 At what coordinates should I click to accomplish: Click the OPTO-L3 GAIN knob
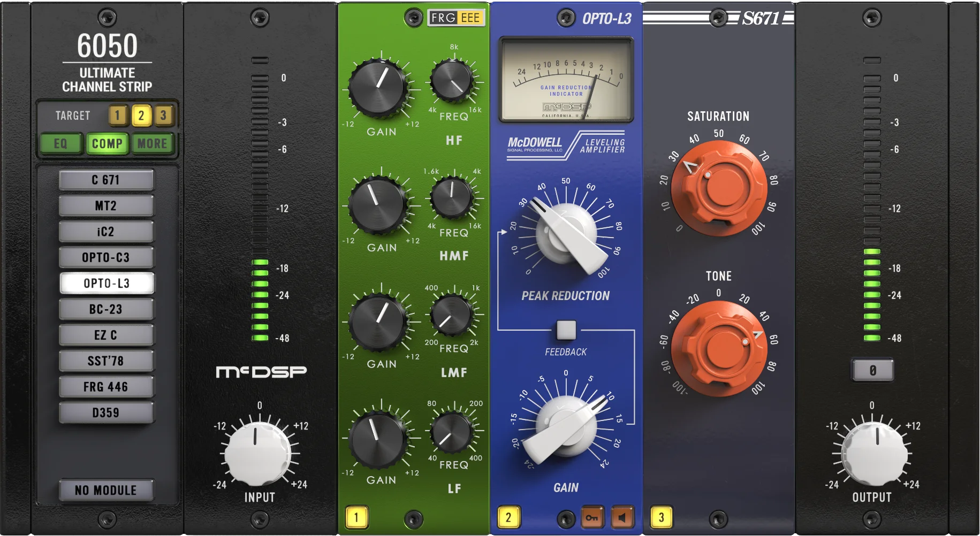pos(566,426)
